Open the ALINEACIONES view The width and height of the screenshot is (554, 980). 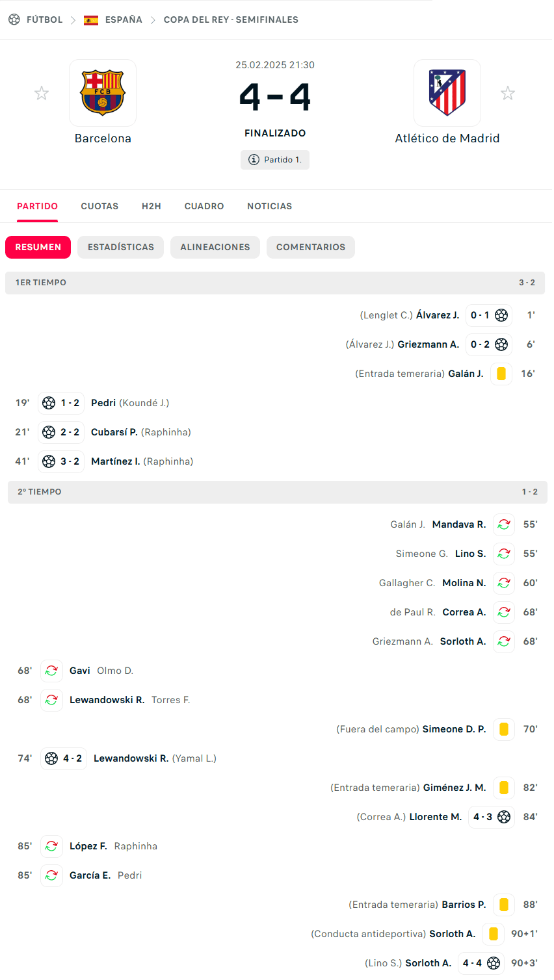tap(215, 247)
